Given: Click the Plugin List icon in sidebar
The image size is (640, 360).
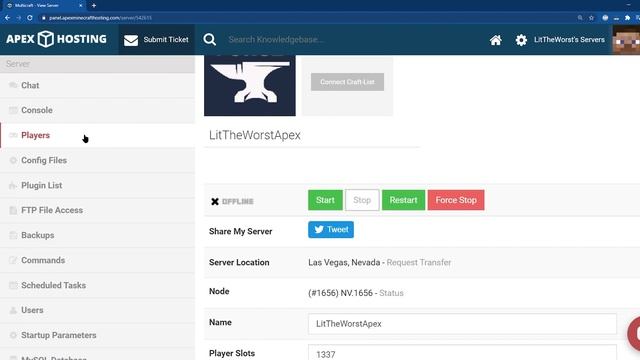Looking at the screenshot, I should click(13, 185).
